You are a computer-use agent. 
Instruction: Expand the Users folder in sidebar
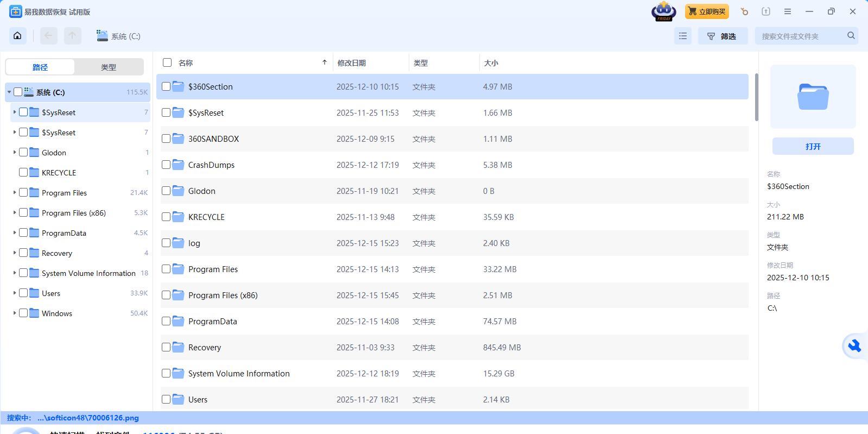click(x=15, y=293)
